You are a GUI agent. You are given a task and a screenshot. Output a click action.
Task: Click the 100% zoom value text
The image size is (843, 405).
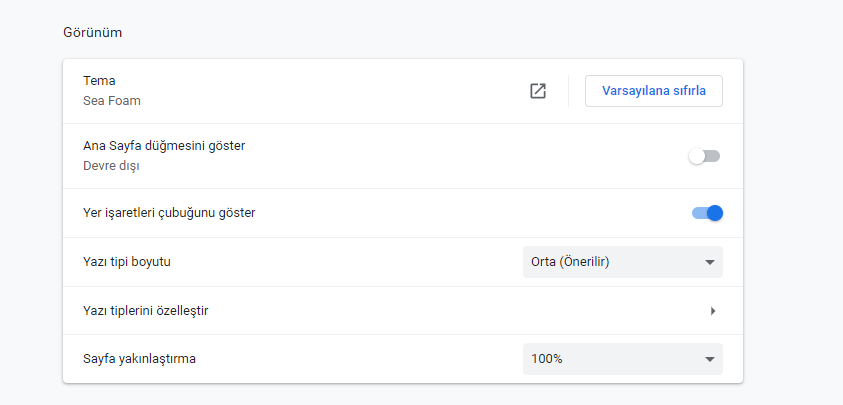tap(547, 359)
